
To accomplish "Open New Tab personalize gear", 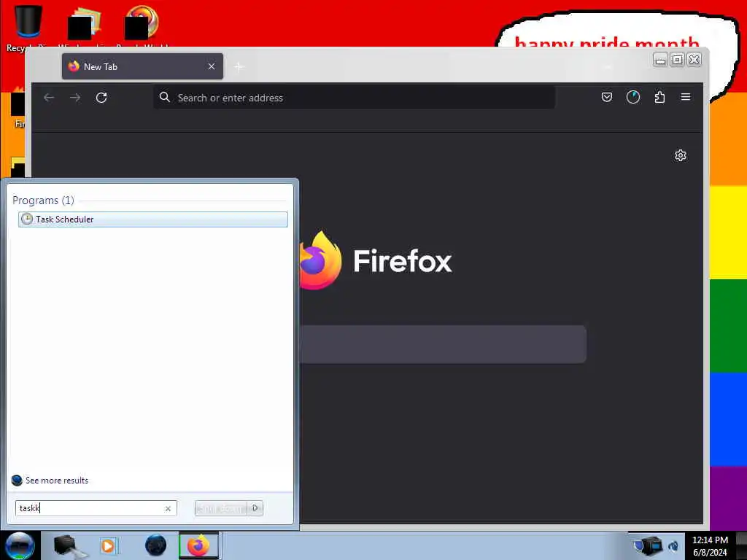I will click(x=681, y=155).
